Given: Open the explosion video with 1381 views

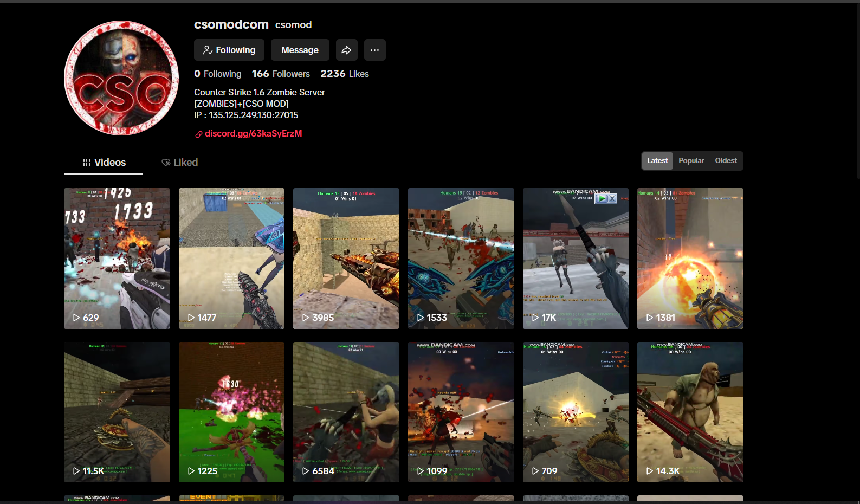Looking at the screenshot, I should coord(690,258).
